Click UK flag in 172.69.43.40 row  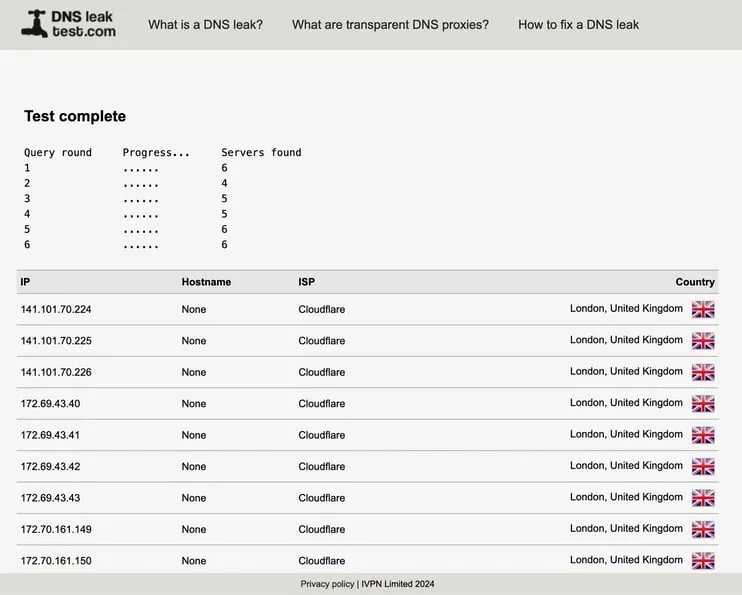tap(703, 403)
